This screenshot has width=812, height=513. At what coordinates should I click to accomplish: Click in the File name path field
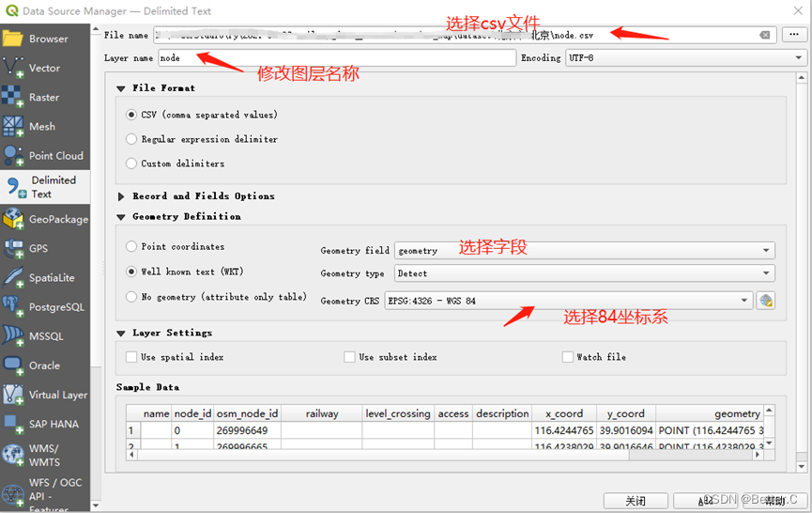point(465,36)
